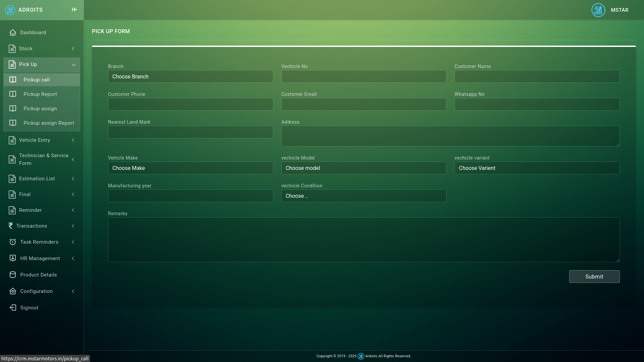Click the MSTAR profile avatar icon

pos(598,10)
